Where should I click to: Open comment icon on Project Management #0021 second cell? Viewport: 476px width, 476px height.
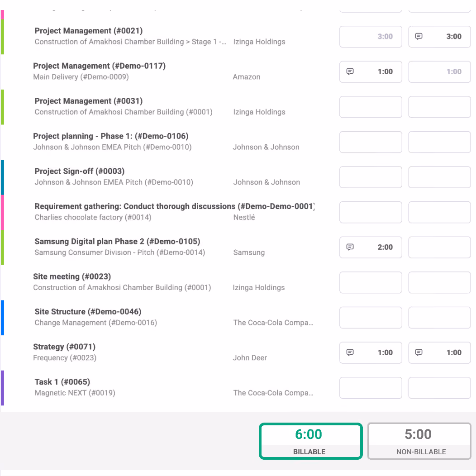tap(419, 37)
